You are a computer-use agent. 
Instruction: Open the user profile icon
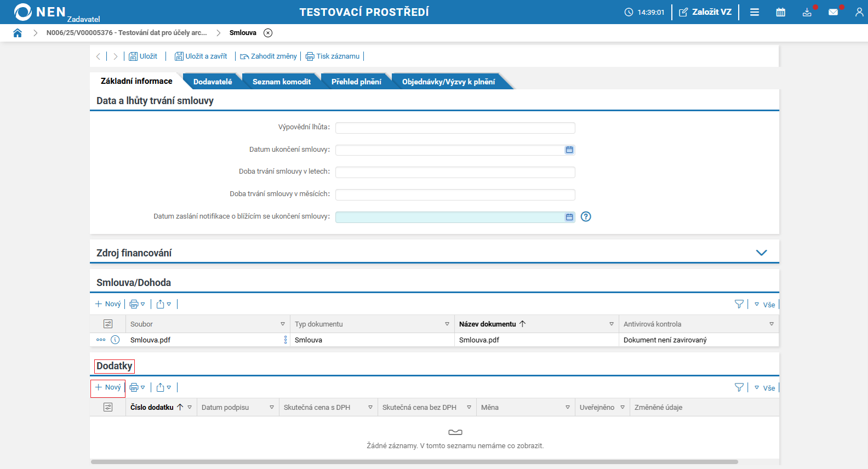pos(859,12)
